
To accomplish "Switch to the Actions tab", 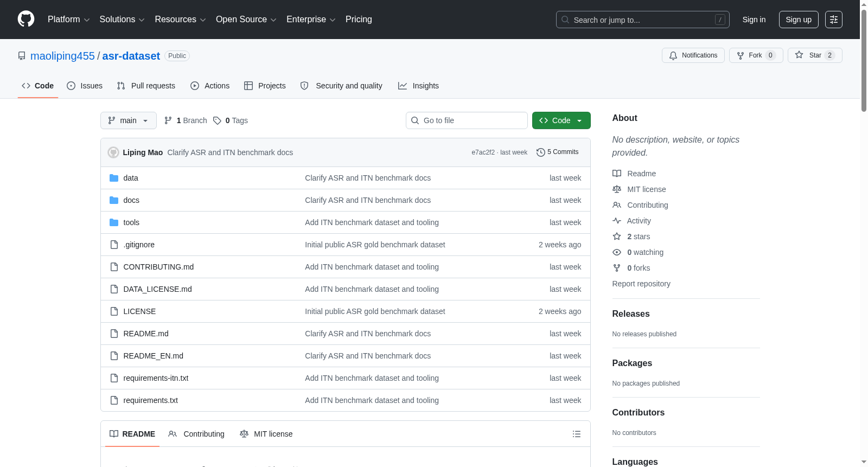I will pos(210,86).
